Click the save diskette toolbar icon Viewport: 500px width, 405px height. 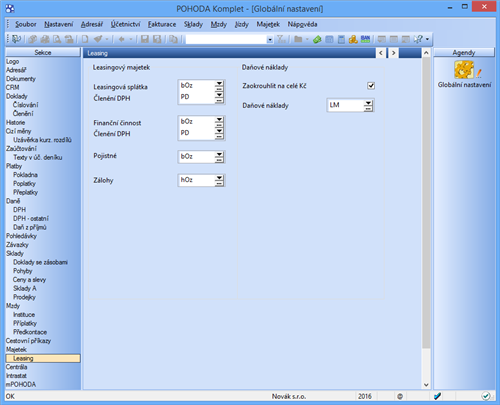[x=145, y=39]
